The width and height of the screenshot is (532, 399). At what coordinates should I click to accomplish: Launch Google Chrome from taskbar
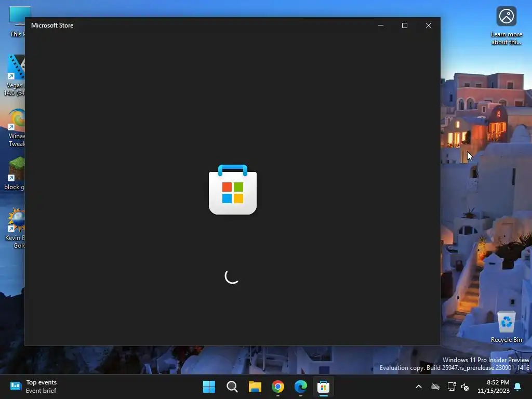278,387
